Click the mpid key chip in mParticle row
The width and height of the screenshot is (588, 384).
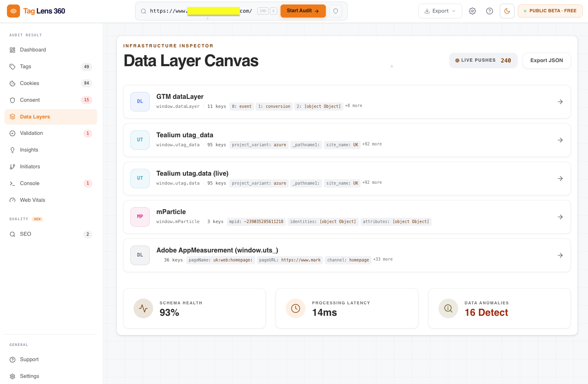[256, 222]
